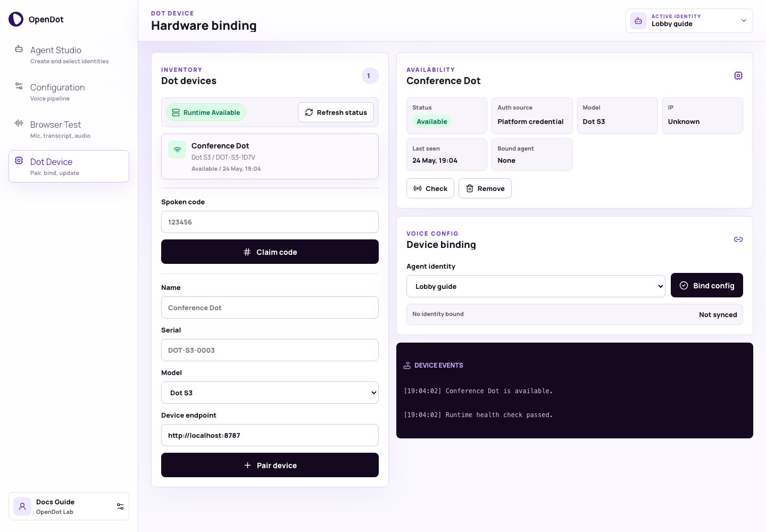Focus the Spoken code input field
This screenshot has width=766, height=532.
pyautogui.click(x=270, y=222)
